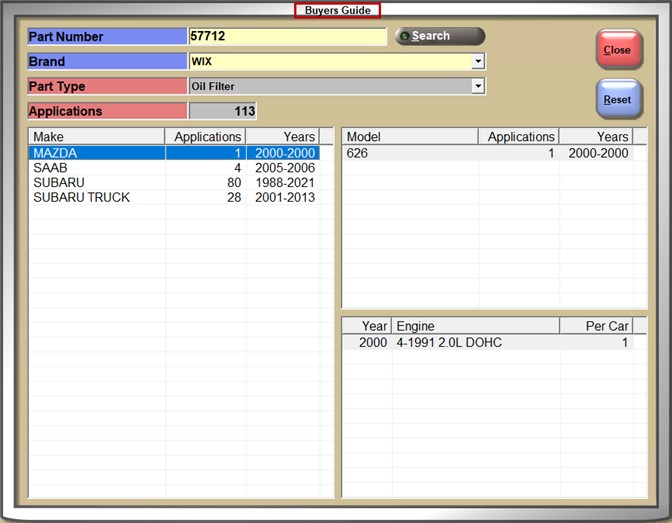Select the SUBARU make row
672x523 pixels.
point(96,183)
